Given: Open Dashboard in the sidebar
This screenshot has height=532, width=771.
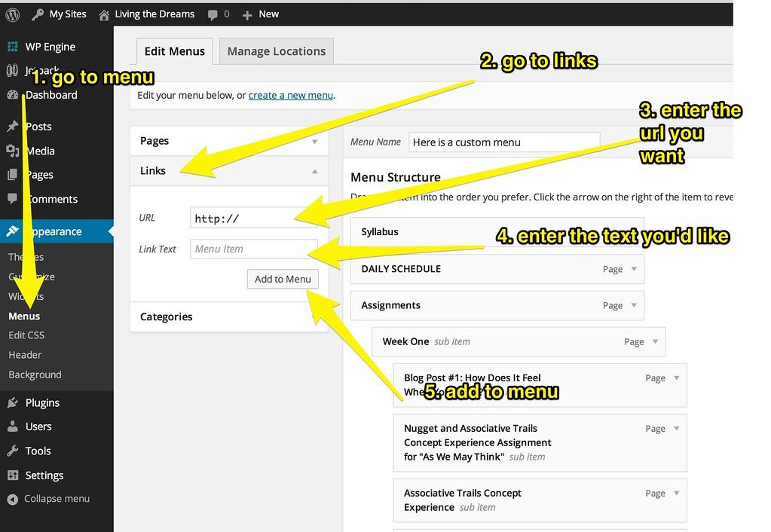Looking at the screenshot, I should coord(51,95).
